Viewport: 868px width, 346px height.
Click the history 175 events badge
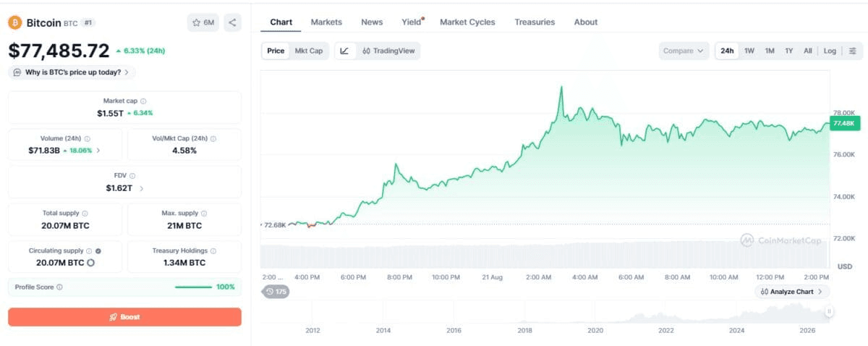click(276, 292)
